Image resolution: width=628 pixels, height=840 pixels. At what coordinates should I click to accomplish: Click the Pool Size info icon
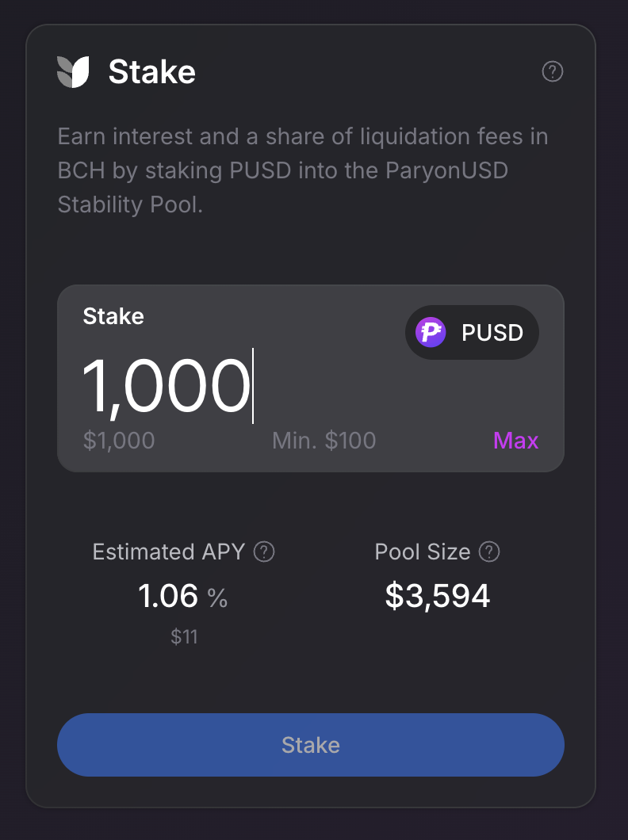[490, 552]
